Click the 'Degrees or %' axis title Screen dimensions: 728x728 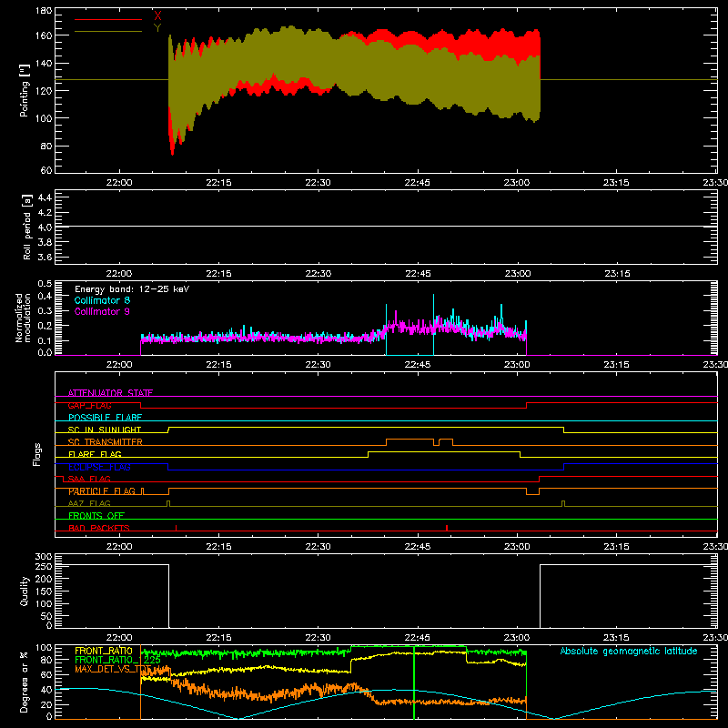click(25, 682)
